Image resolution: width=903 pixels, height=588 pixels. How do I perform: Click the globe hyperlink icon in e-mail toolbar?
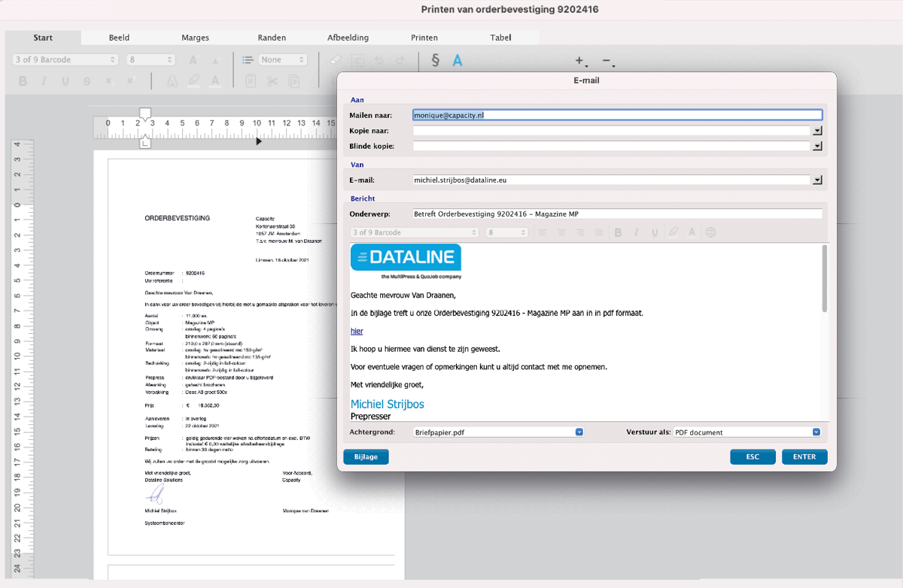(710, 233)
